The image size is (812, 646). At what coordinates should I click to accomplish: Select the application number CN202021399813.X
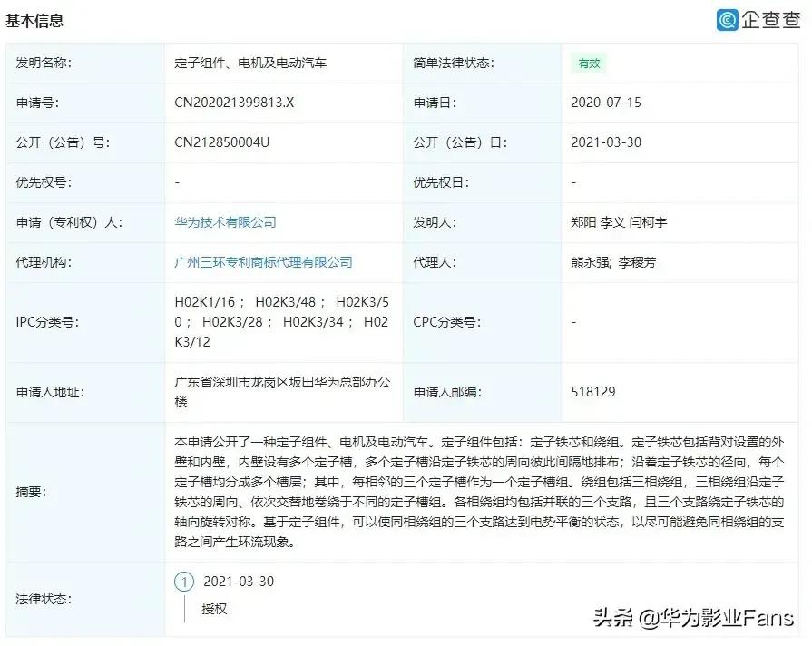tap(234, 103)
